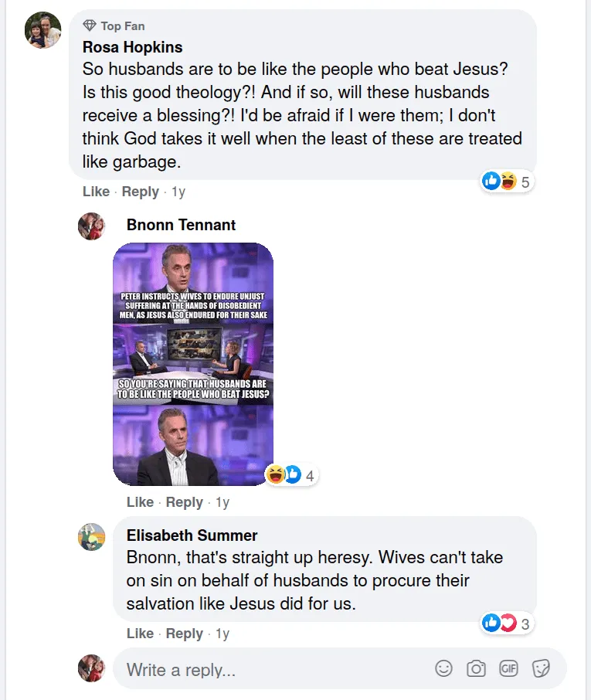591x700 pixels.
Task: Click the thumbs-up reaction icon on Rosa's comment
Action: [491, 181]
